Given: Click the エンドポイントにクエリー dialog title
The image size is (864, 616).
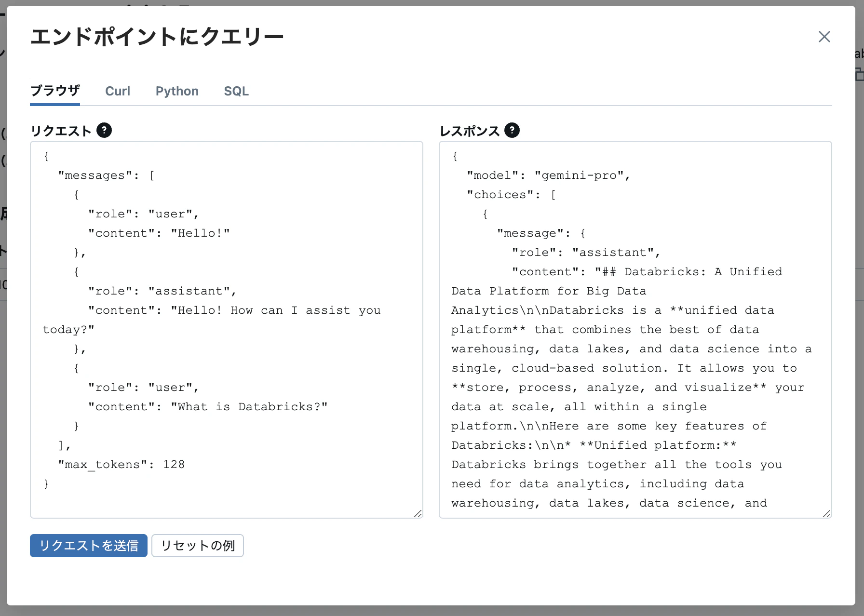Looking at the screenshot, I should (157, 37).
